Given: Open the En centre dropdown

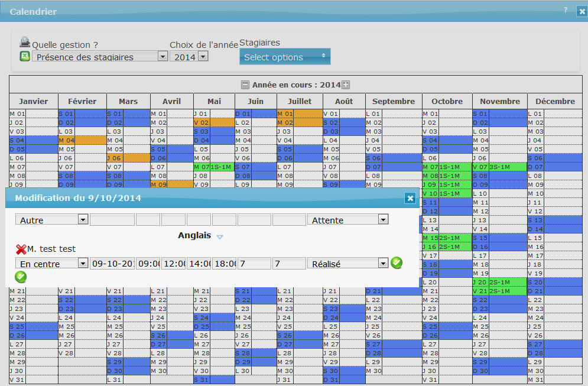Looking at the screenshot, I should tap(52, 263).
